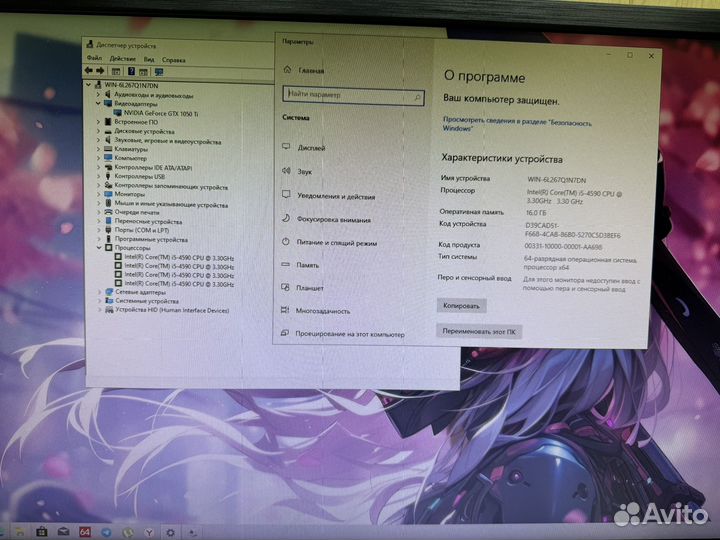The width and height of the screenshot is (720, 540).
Task: Select Программные устройства row
Action: 146,239
